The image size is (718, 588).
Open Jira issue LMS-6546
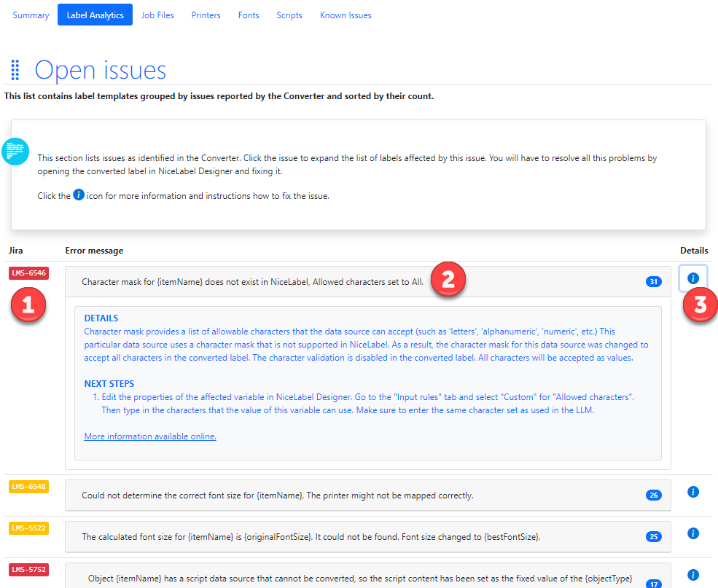(x=29, y=273)
